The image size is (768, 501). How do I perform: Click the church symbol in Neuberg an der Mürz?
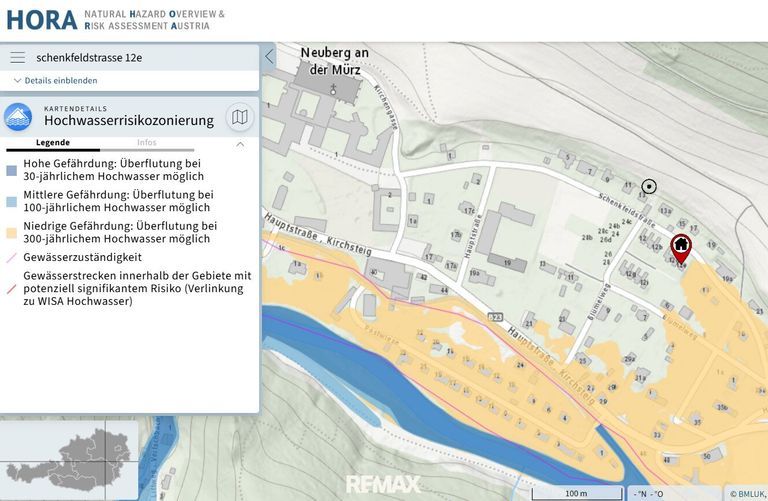pyautogui.click(x=333, y=89)
